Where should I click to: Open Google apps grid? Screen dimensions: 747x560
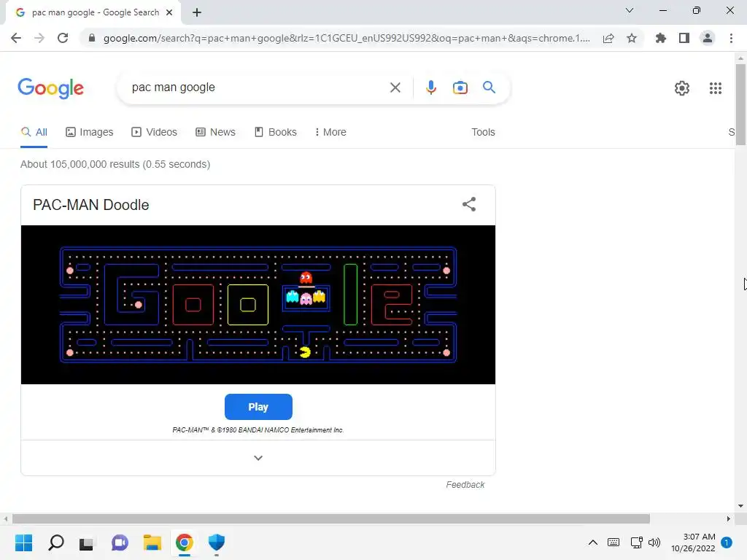[x=715, y=88]
